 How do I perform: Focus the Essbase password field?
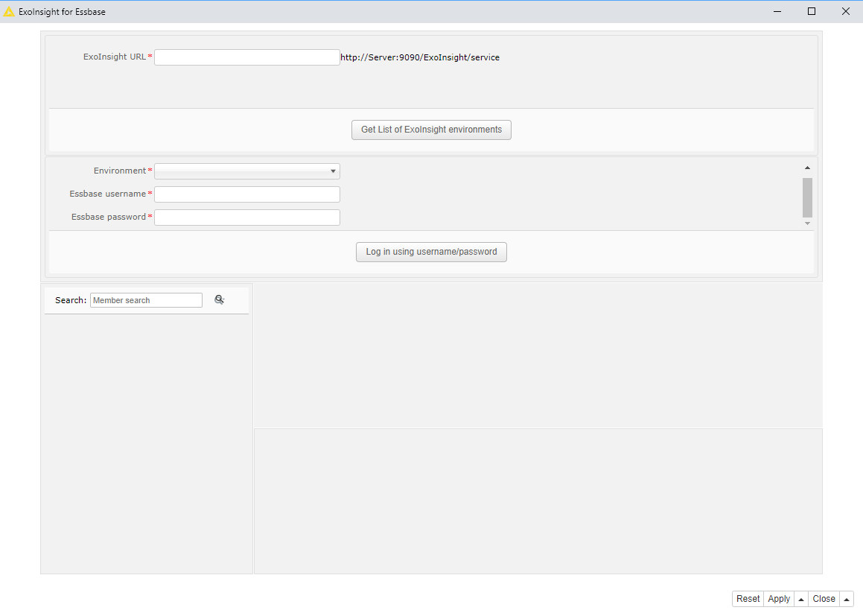247,217
